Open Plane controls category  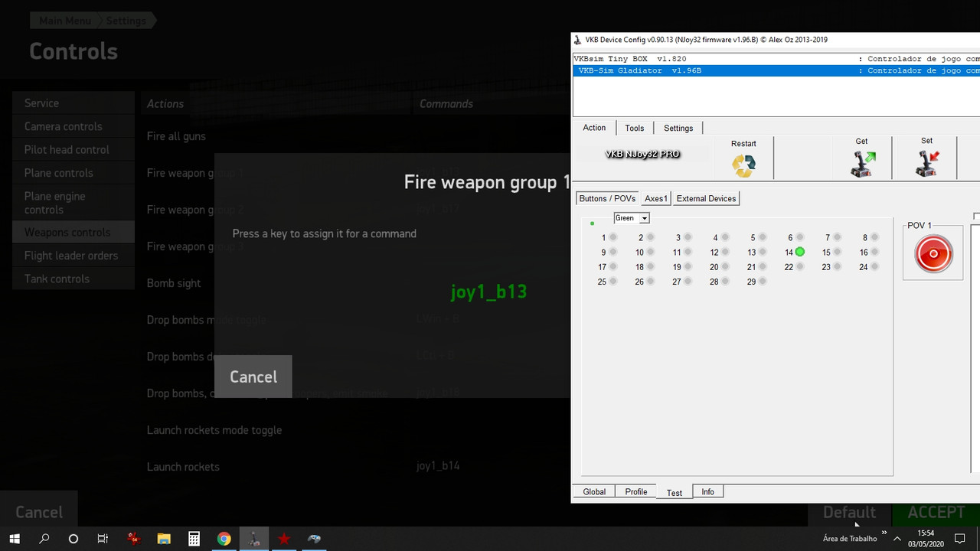[73, 173]
